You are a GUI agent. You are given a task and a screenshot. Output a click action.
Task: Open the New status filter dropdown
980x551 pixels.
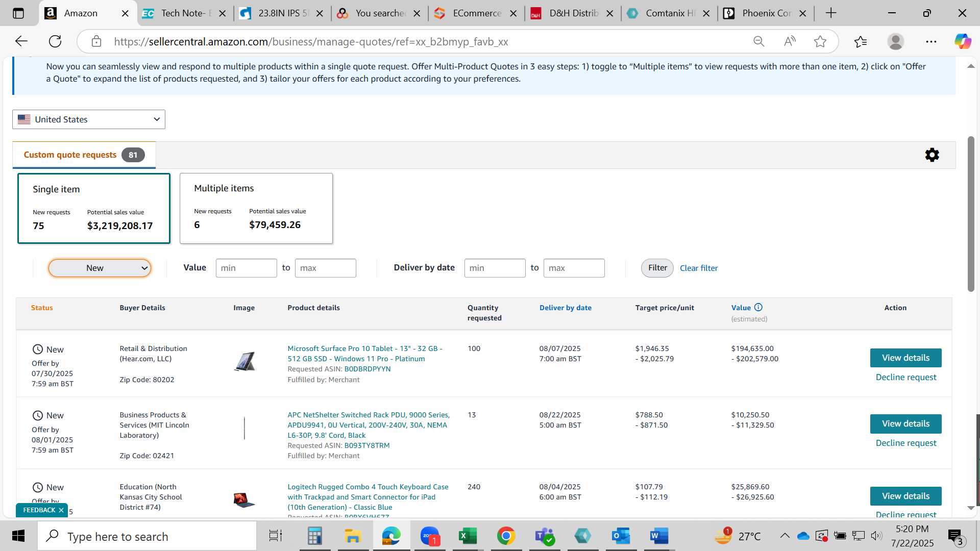tap(100, 268)
